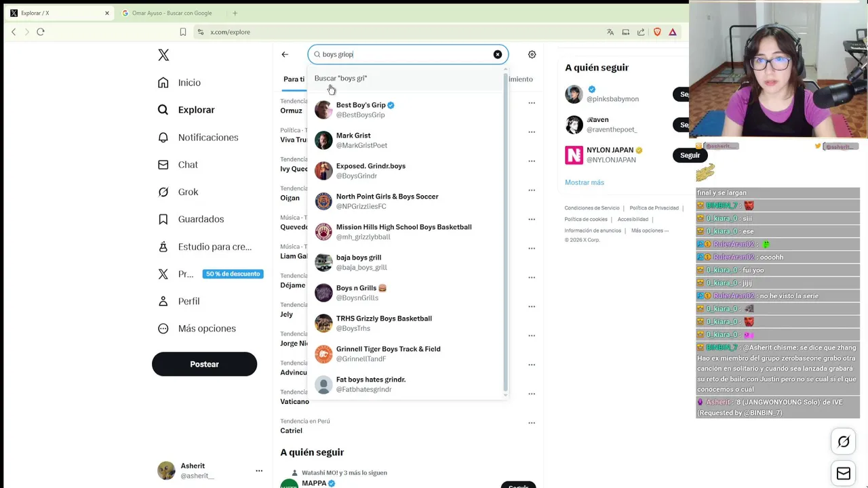Open Chat from the sidebar
This screenshot has width=868, height=488.
tap(178, 165)
